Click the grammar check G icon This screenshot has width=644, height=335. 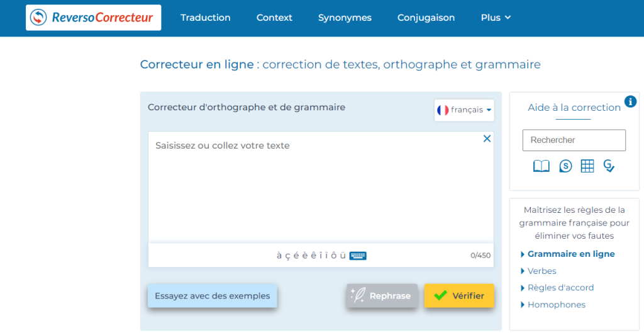coord(608,166)
